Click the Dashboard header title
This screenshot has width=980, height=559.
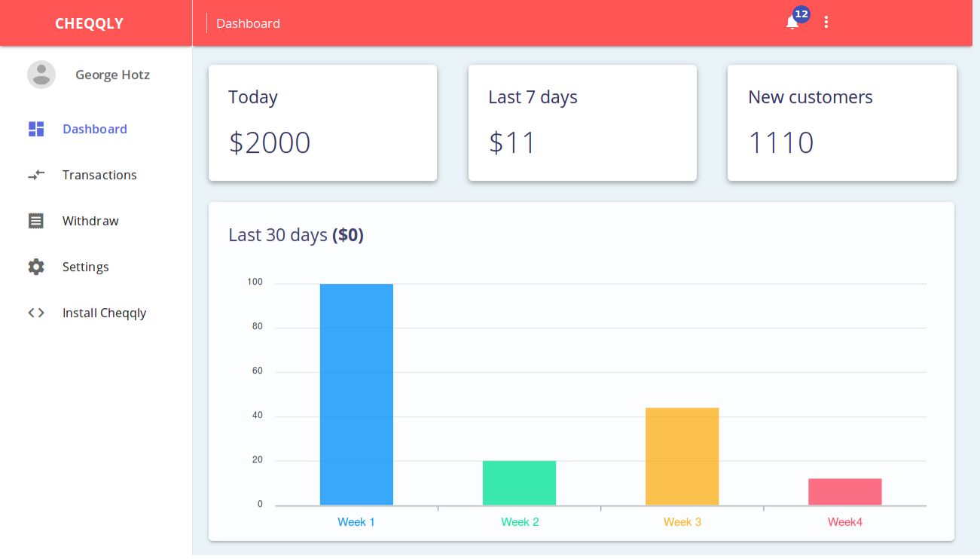click(x=248, y=23)
